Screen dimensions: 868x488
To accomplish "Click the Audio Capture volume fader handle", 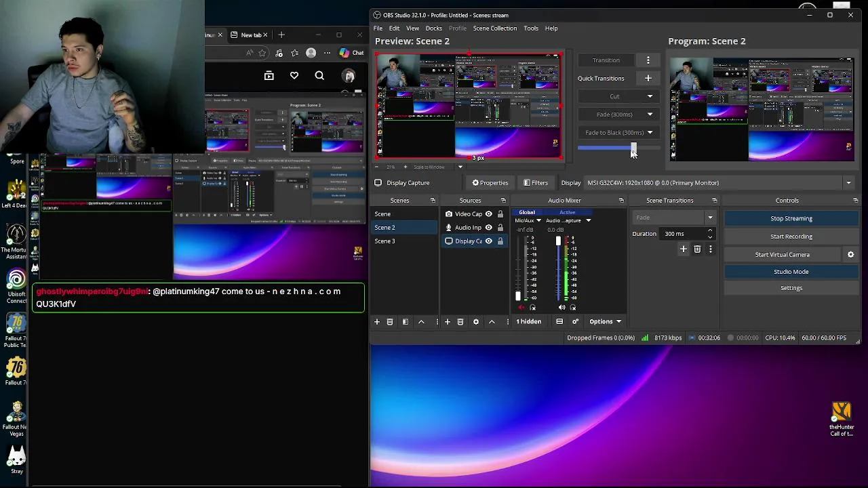I will click(559, 241).
